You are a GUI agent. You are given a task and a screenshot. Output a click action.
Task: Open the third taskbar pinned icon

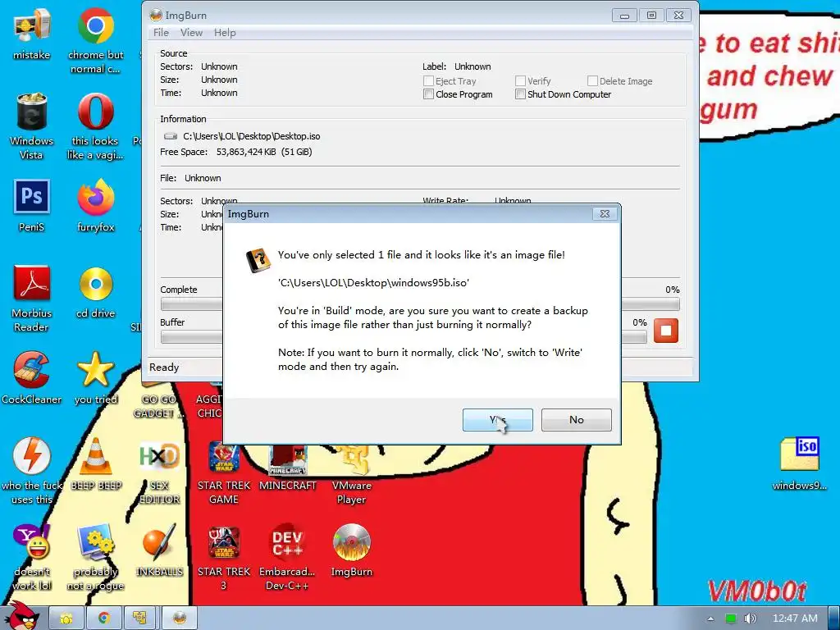tap(141, 619)
